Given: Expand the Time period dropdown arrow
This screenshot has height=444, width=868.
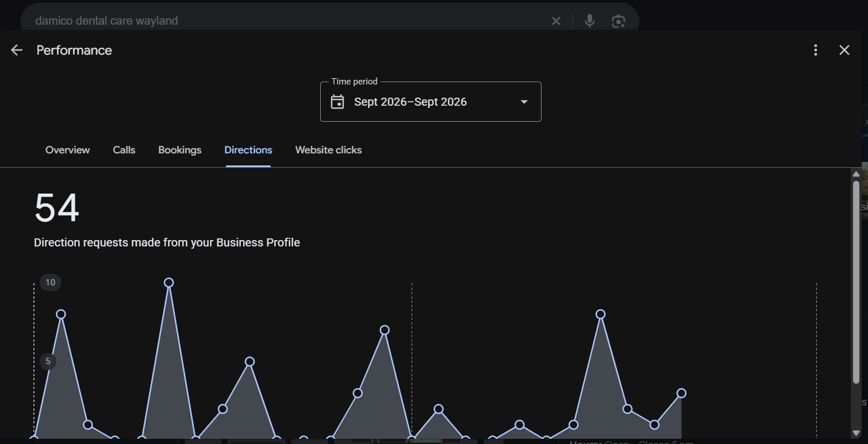Looking at the screenshot, I should (524, 102).
